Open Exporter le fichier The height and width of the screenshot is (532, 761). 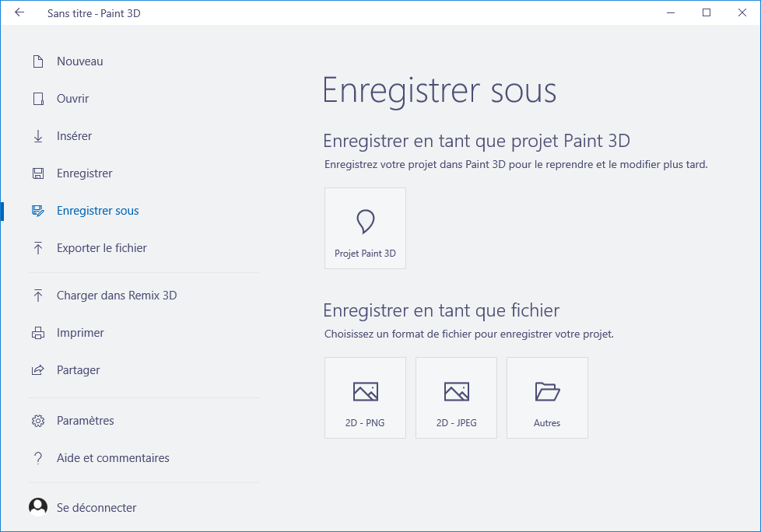tap(101, 248)
